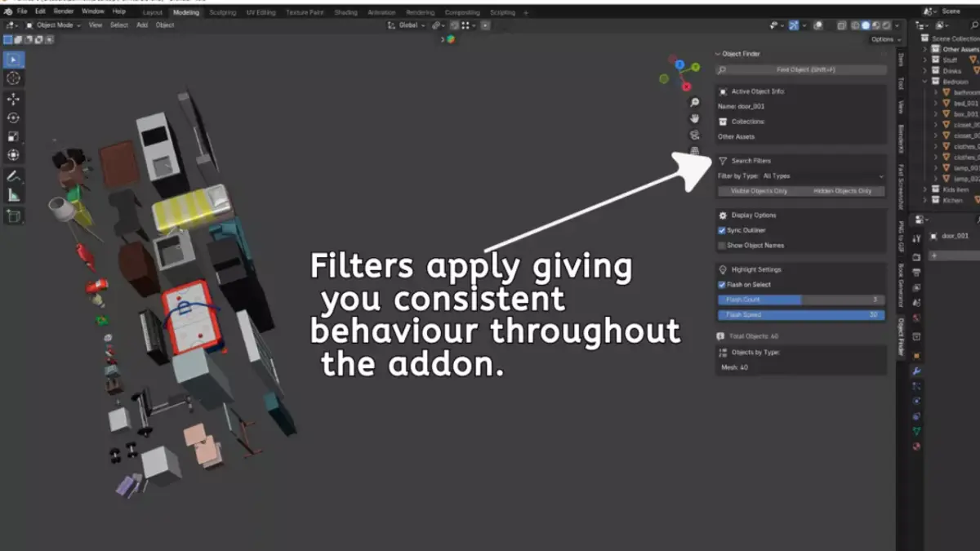Switch to the Shading workspace tab
This screenshot has height=551, width=980.
[346, 12]
